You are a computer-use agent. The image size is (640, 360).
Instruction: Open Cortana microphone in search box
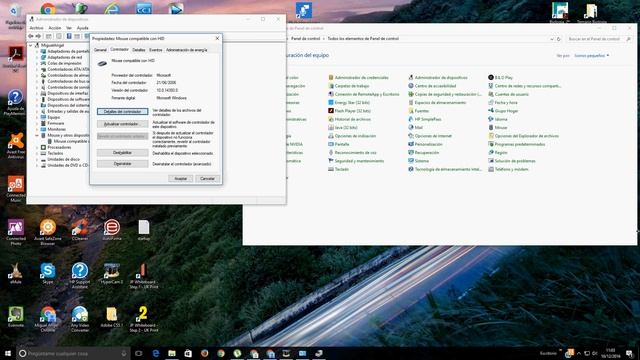pyautogui.click(x=124, y=353)
